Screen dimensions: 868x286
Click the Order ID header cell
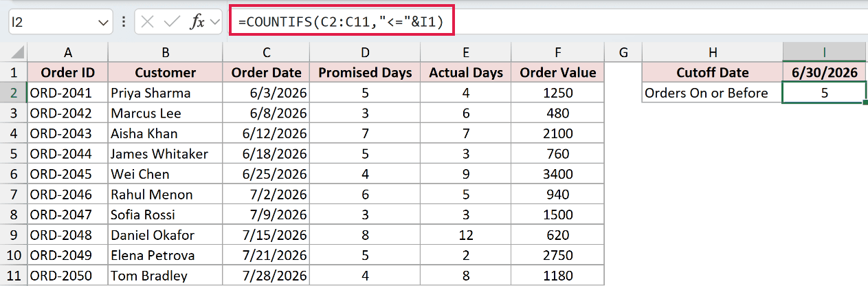pos(67,73)
